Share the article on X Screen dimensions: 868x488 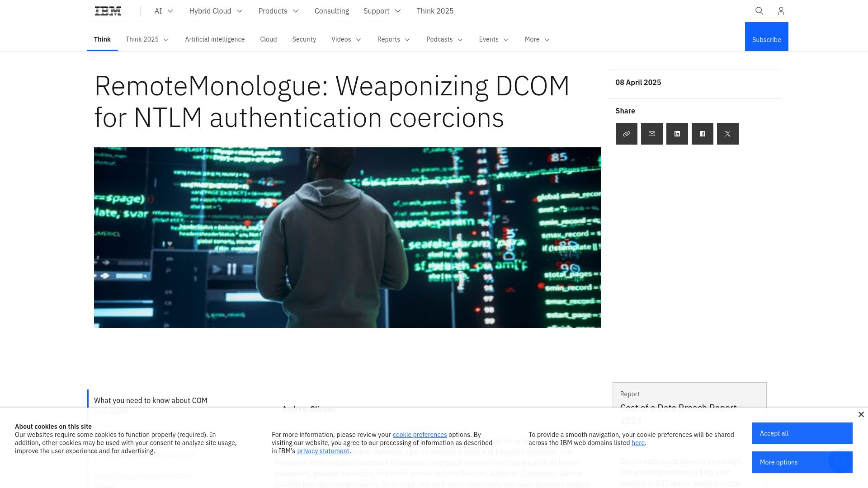click(728, 134)
